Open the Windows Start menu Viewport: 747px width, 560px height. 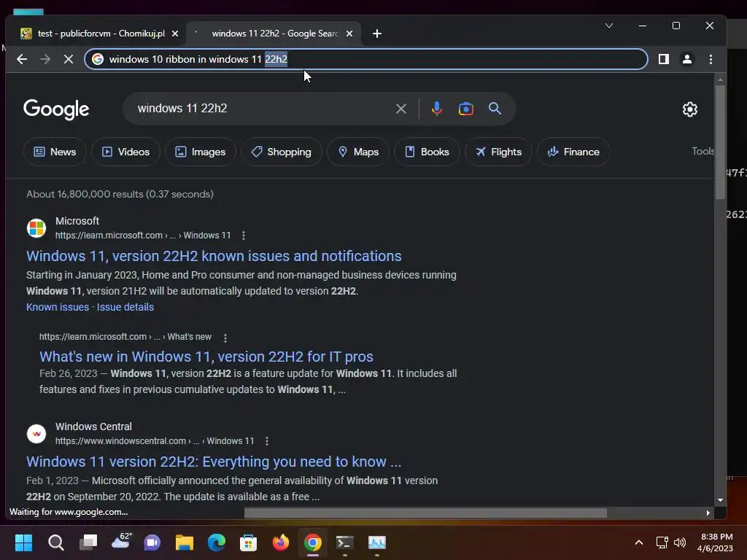point(23,542)
